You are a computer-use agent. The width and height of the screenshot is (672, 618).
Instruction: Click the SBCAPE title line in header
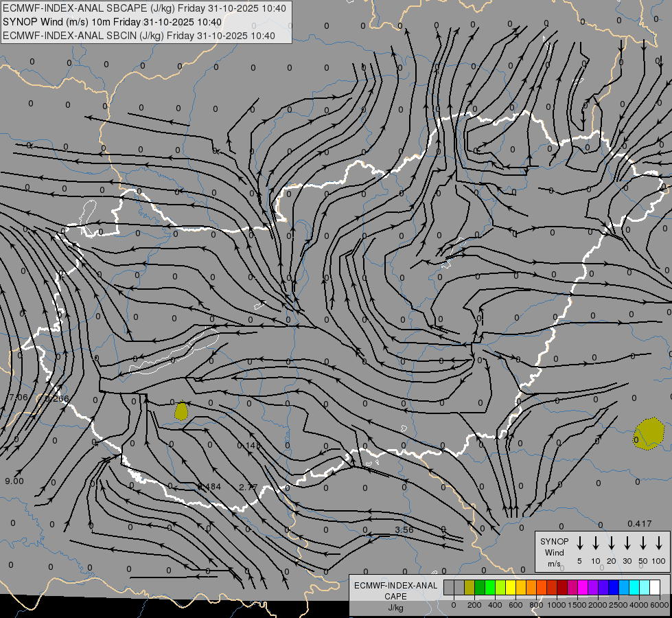pos(144,8)
